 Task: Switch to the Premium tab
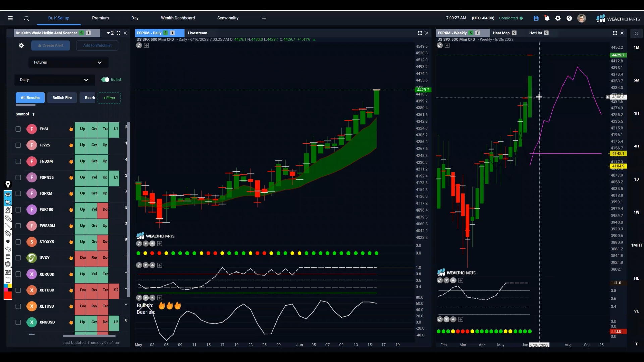tap(100, 18)
